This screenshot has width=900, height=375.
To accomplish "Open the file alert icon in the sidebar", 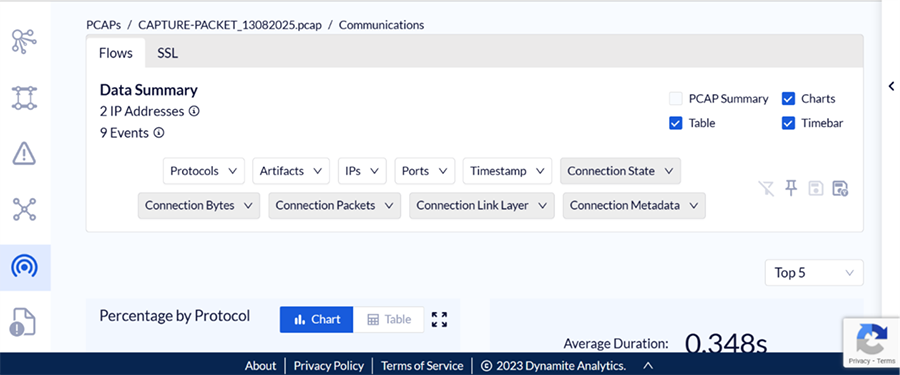I will tap(23, 322).
